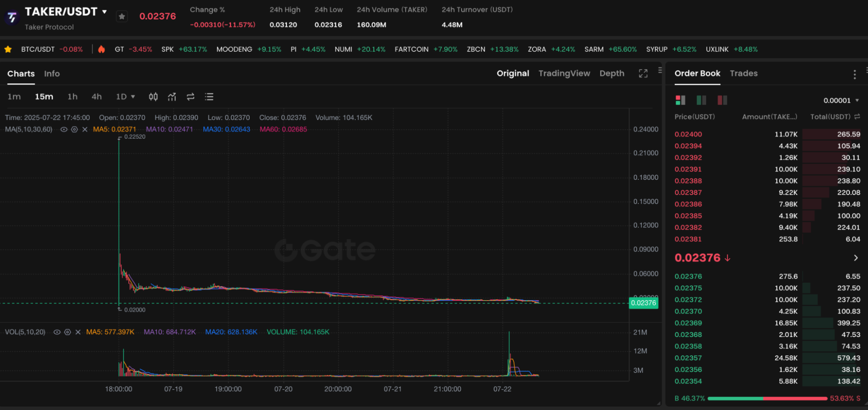This screenshot has height=410, width=868.
Task: Show only asks in order book
Action: click(x=722, y=100)
